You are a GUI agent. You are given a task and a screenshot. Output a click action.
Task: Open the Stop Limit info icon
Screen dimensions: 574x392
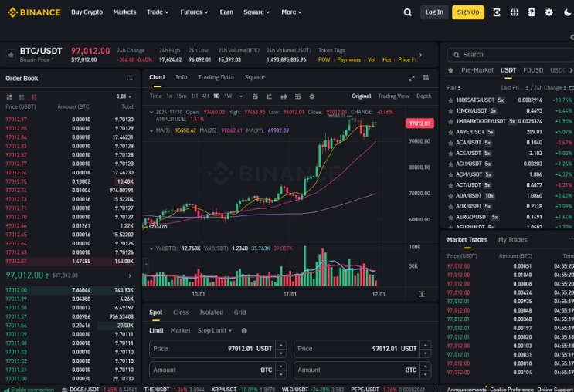244,330
